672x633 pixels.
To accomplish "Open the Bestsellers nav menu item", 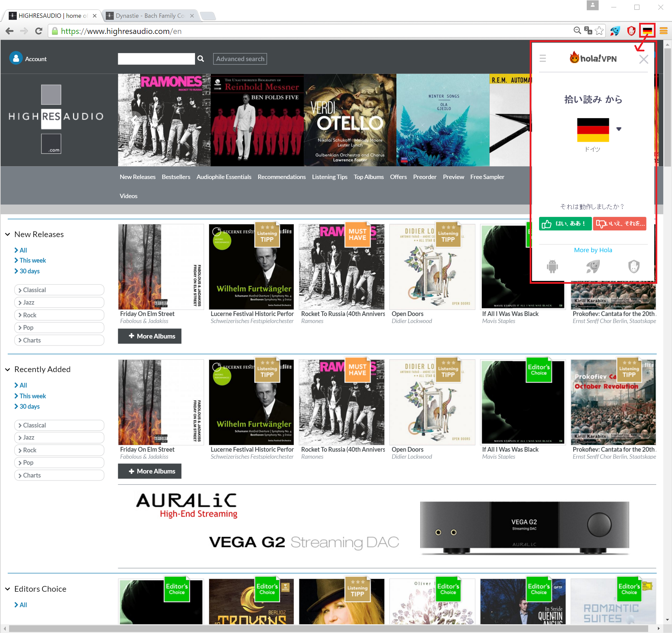I will pyautogui.click(x=176, y=177).
